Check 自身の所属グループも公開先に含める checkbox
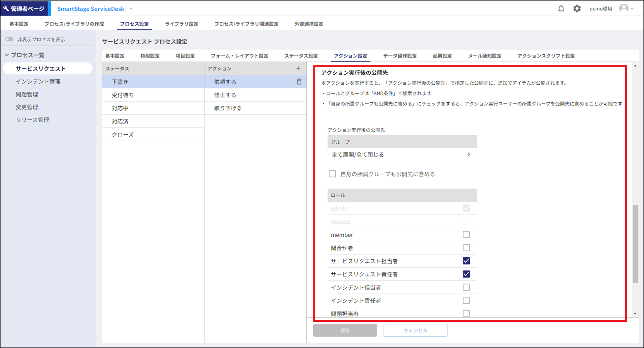The width and height of the screenshot is (644, 348). [332, 174]
